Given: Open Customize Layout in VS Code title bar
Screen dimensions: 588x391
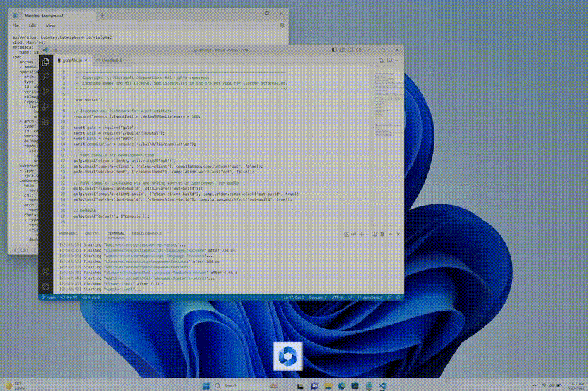Looking at the screenshot, I should tap(359, 50).
